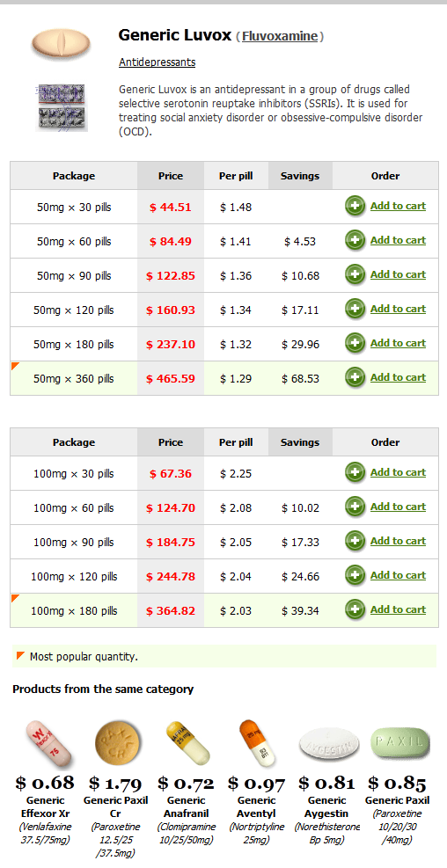This screenshot has width=447, height=868.
Task: Click green plus icon for 50mg × 180 pills
Action: tap(355, 344)
